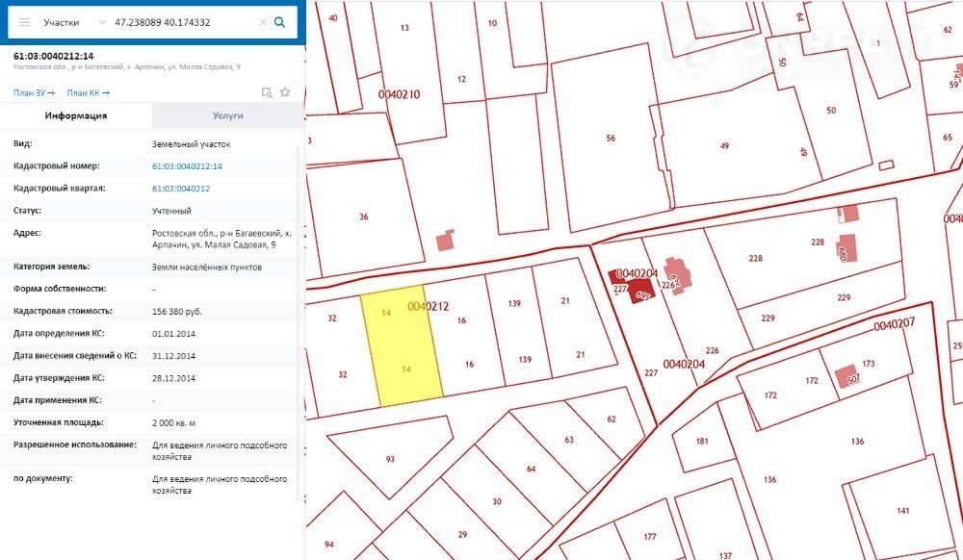Open the План КК link

[88, 92]
